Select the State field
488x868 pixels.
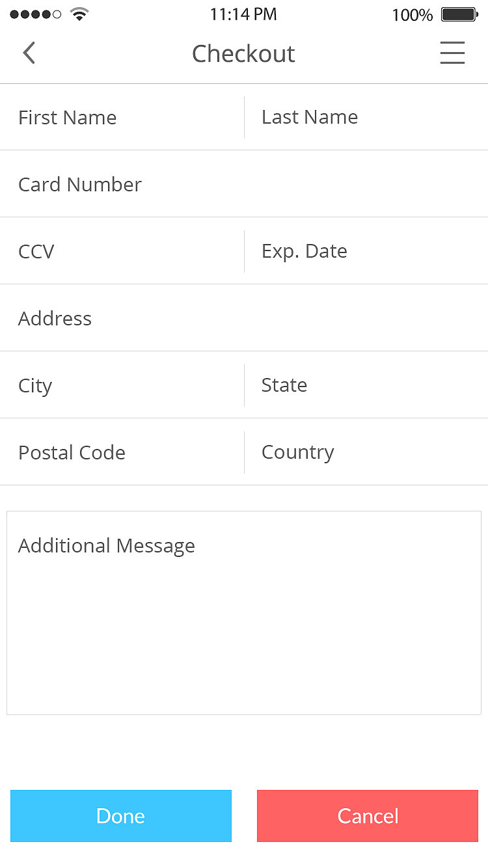point(366,386)
